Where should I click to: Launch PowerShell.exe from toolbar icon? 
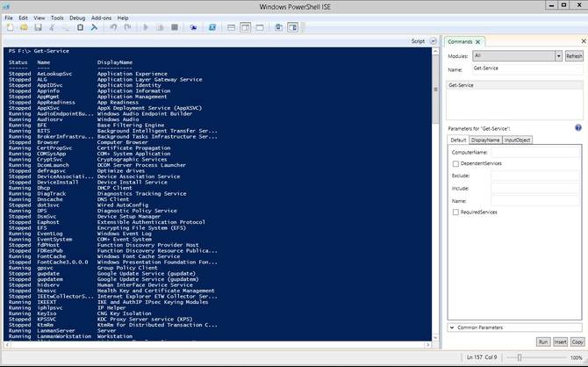click(212, 27)
